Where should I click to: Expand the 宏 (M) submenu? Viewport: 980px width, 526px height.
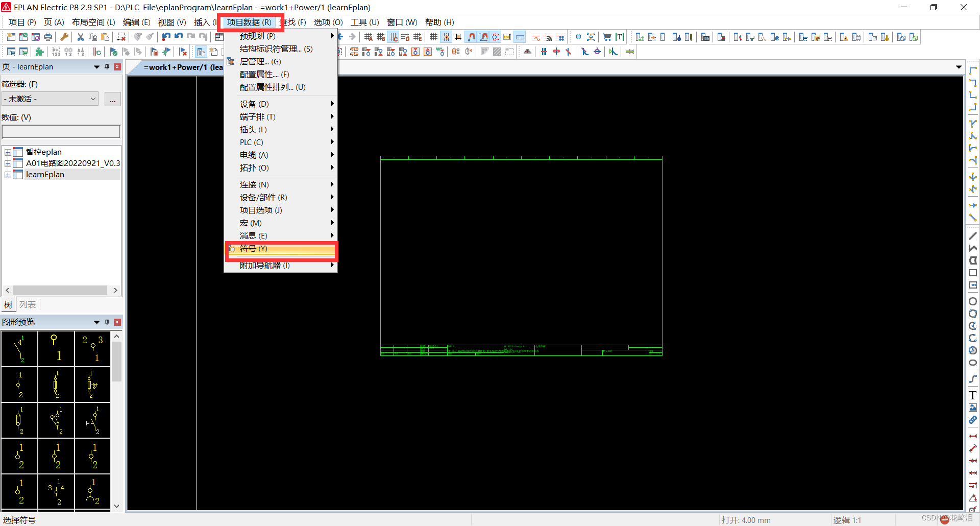[281, 223]
